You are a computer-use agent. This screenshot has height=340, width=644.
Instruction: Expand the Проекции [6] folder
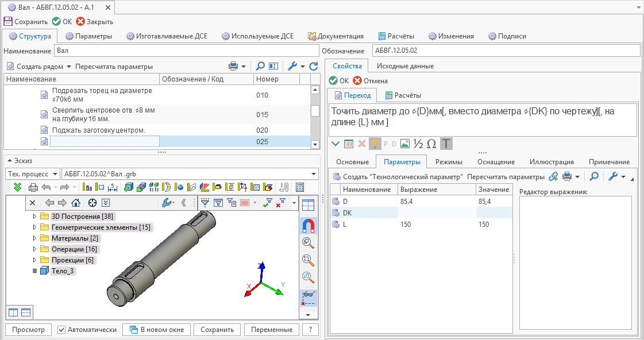(x=34, y=260)
